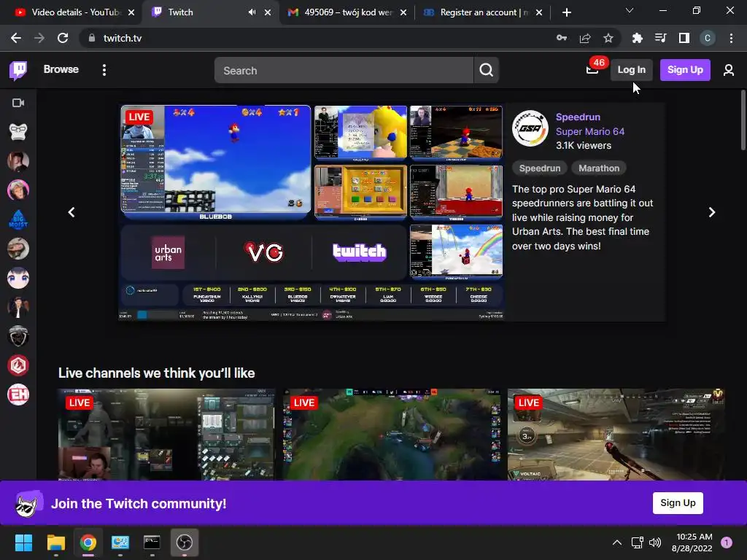Open the Big Moist channel in sidebar

click(18, 219)
